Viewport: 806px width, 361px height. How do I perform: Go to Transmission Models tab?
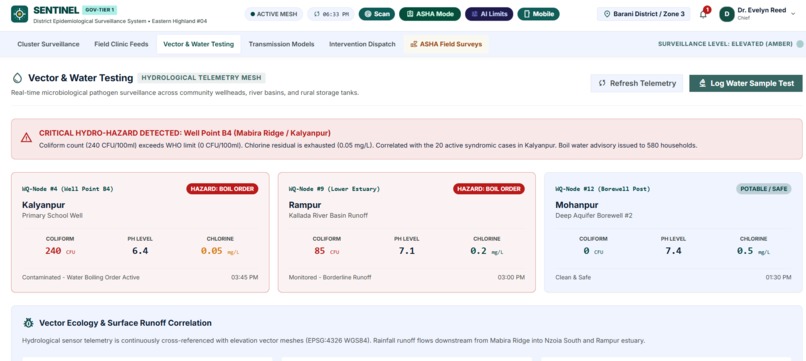281,44
